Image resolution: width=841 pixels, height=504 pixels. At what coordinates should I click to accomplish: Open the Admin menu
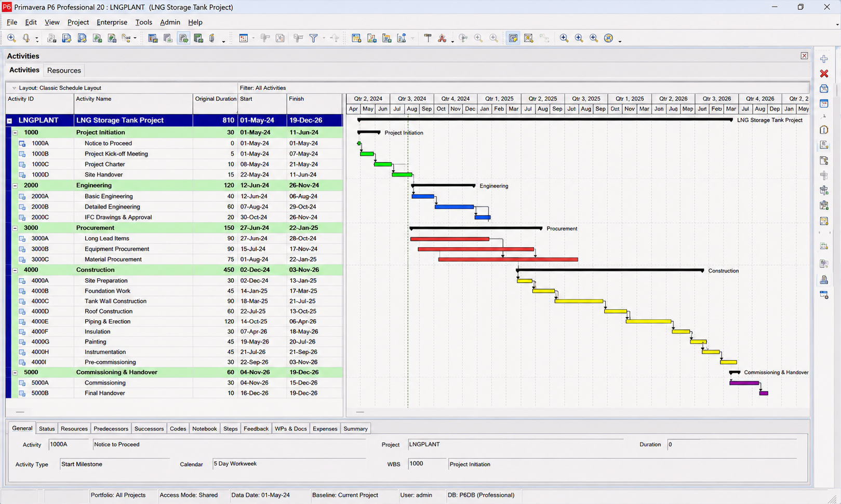click(170, 22)
